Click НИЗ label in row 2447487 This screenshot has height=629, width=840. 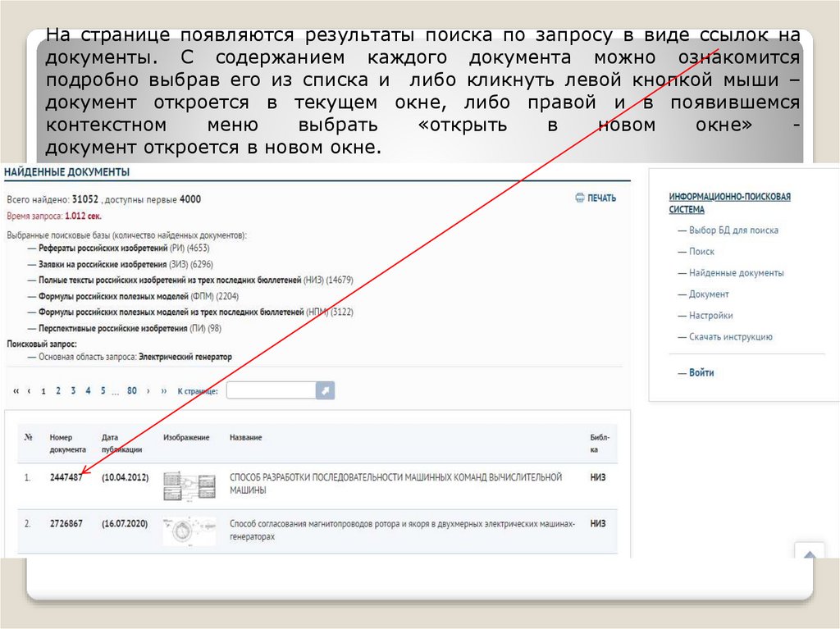pyautogui.click(x=598, y=477)
